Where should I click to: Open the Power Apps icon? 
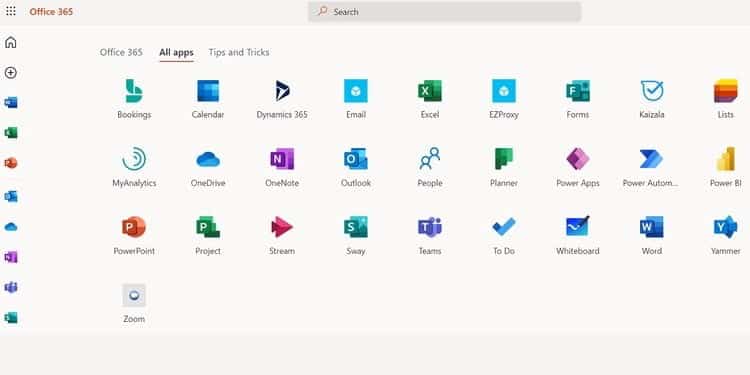tap(578, 159)
